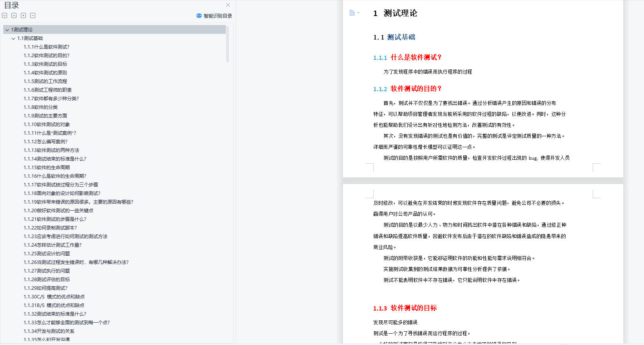The width and height of the screenshot is (644, 345).
Task: Click 1.1.18面向对象的设计如何影响测试?
Action: point(62,193)
